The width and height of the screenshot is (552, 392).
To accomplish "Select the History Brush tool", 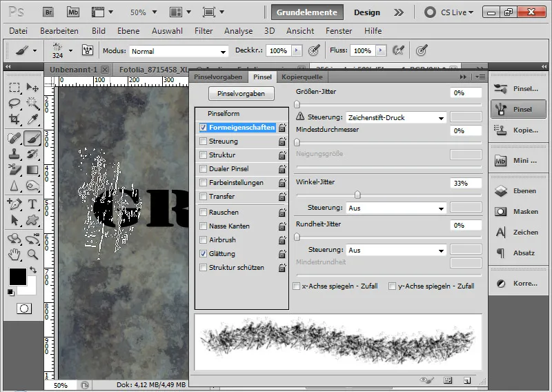I will point(32,154).
